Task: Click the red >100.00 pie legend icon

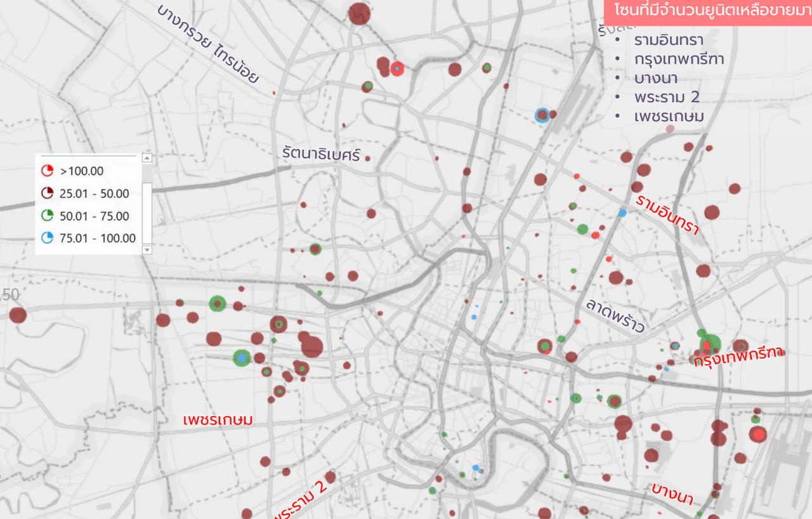Action: tap(47, 171)
